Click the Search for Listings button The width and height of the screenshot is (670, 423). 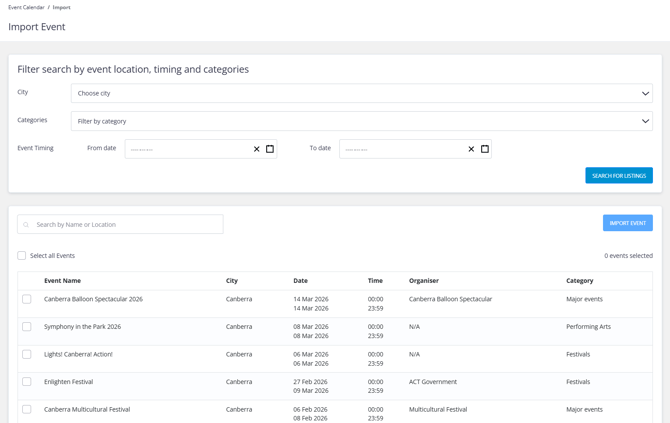pyautogui.click(x=619, y=176)
